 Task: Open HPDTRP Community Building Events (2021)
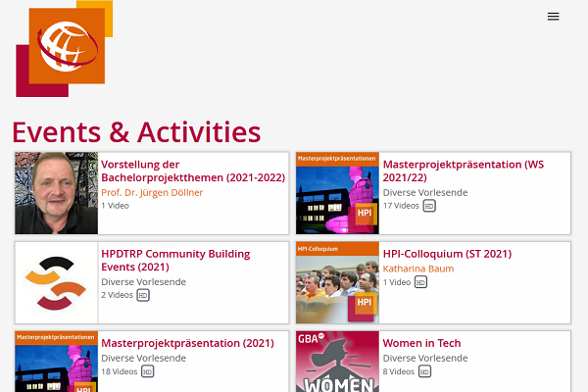175,261
